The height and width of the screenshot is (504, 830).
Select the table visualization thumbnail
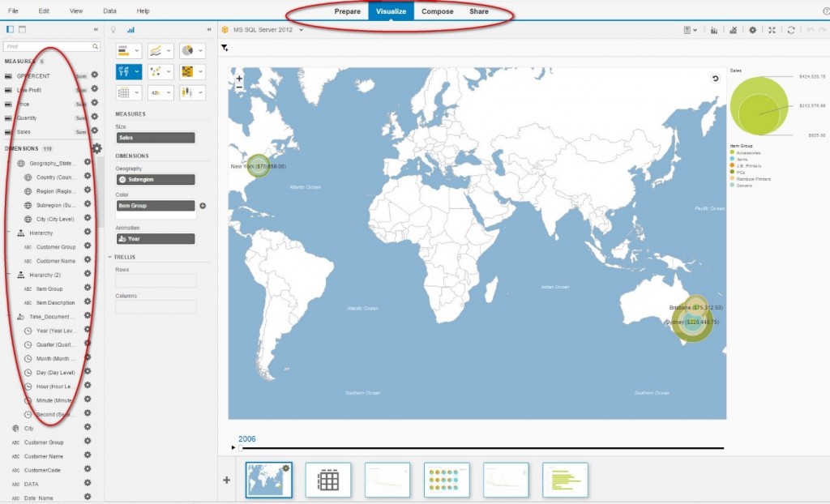point(327,480)
